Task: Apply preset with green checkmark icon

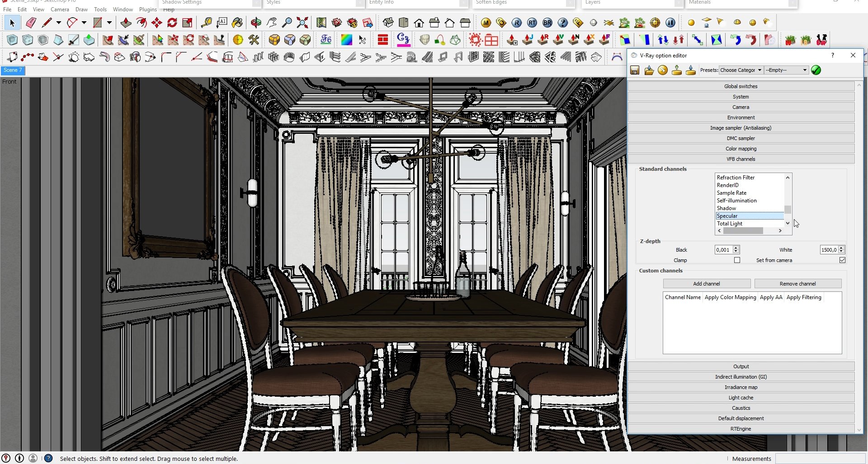Action: click(816, 70)
